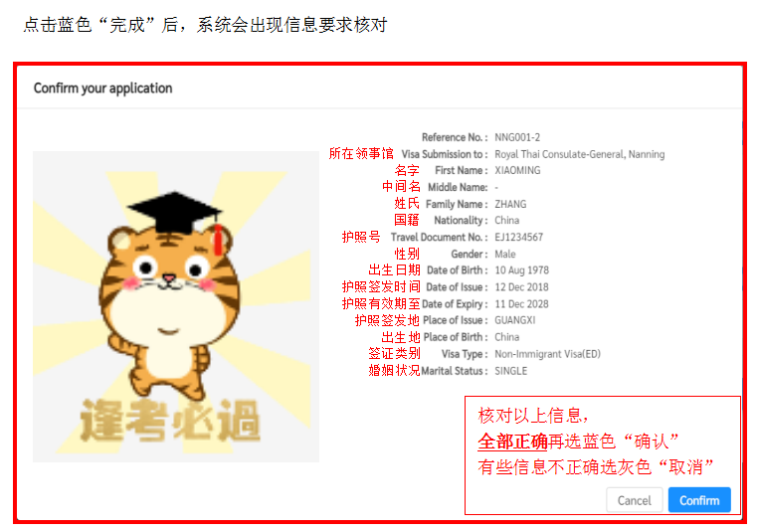Click the Nationality value China
The height and width of the screenshot is (532, 758).
tap(506, 221)
